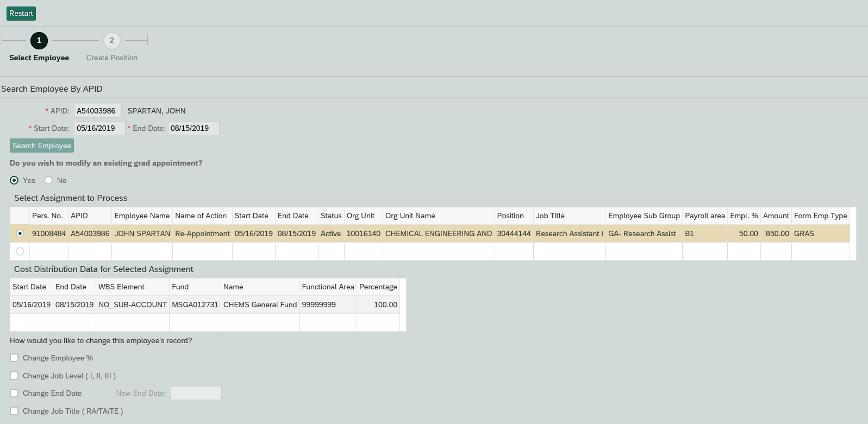The height and width of the screenshot is (424, 868).
Task: Tick the Change End Date checkbox
Action: pyautogui.click(x=14, y=393)
